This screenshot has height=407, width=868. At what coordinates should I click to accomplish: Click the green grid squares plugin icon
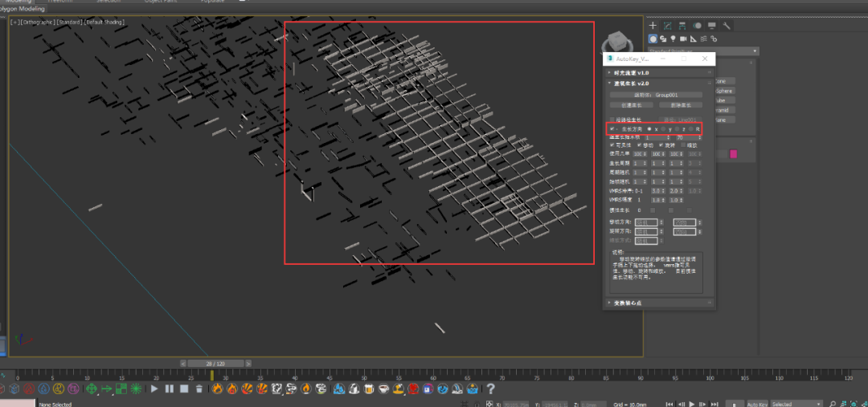(121, 389)
